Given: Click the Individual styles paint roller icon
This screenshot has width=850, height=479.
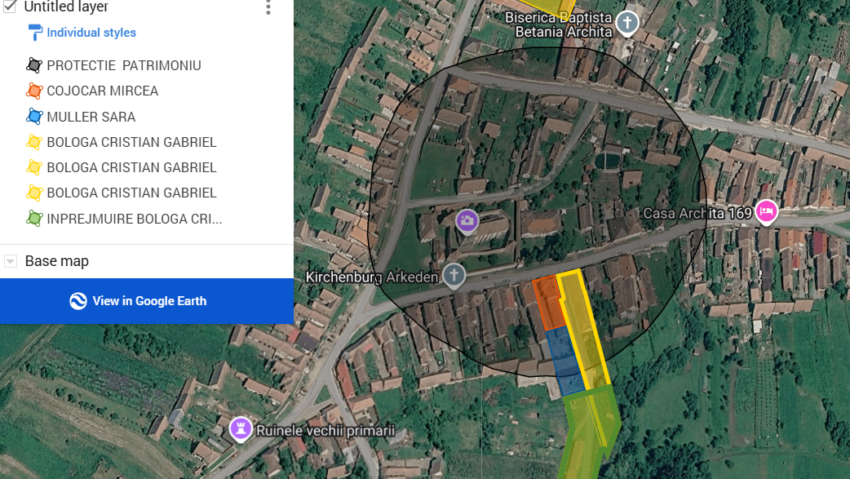Looking at the screenshot, I should [34, 33].
